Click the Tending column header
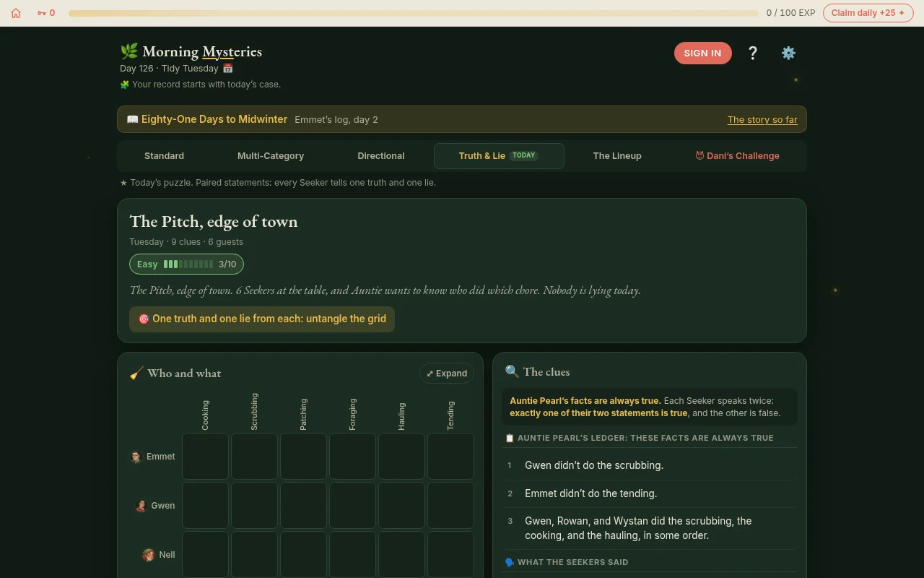This screenshot has width=924, height=578. click(x=450, y=415)
